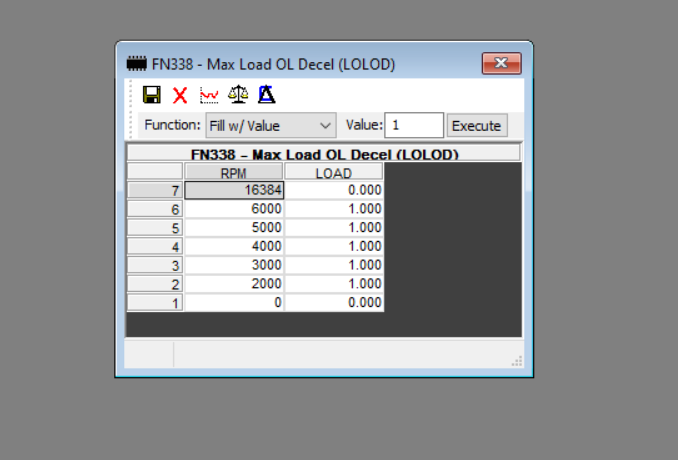
Task: Click the RPM cell showing 16384
Action: point(234,190)
